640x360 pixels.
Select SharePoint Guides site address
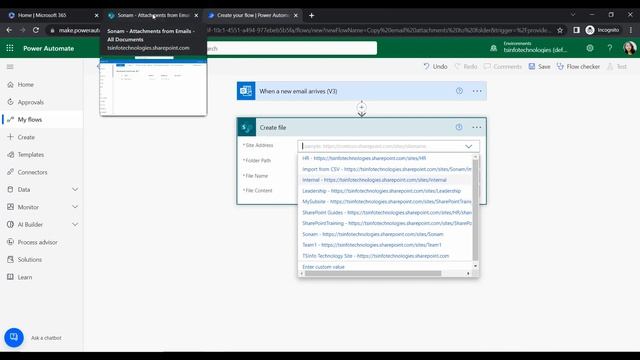point(387,212)
